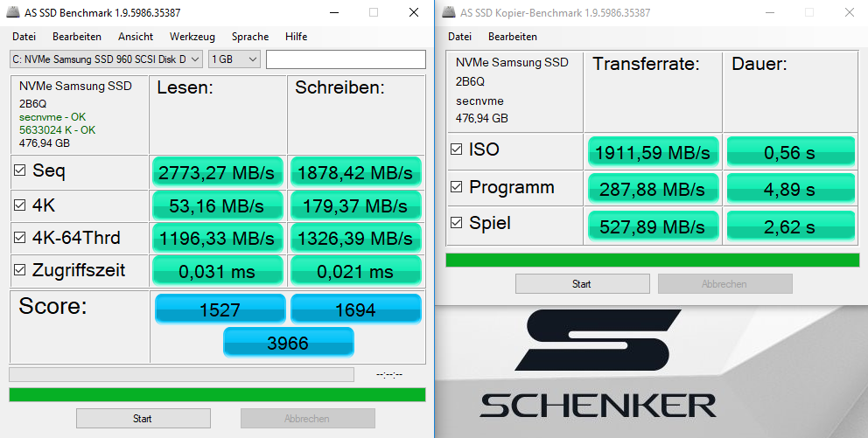Toggle the Seq test checkbox
Screen dimensions: 868x438
20,170
